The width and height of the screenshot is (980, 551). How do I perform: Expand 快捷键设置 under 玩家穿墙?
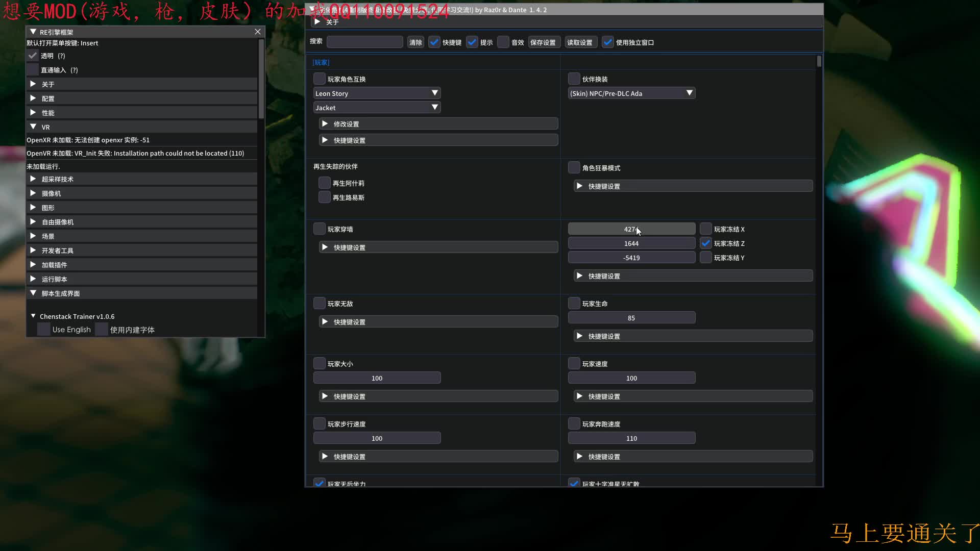point(325,247)
